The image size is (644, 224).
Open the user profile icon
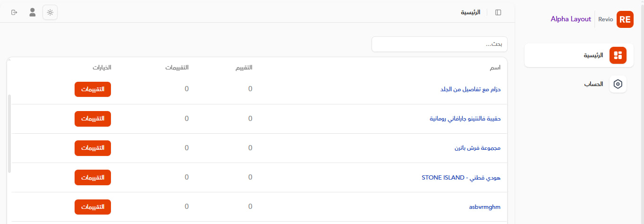pos(32,12)
